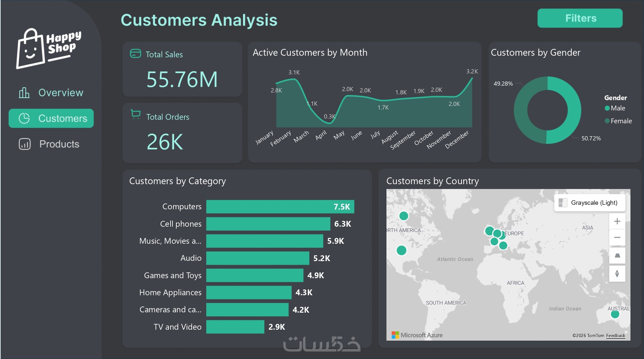Select Female in the Gender legend

click(620, 121)
